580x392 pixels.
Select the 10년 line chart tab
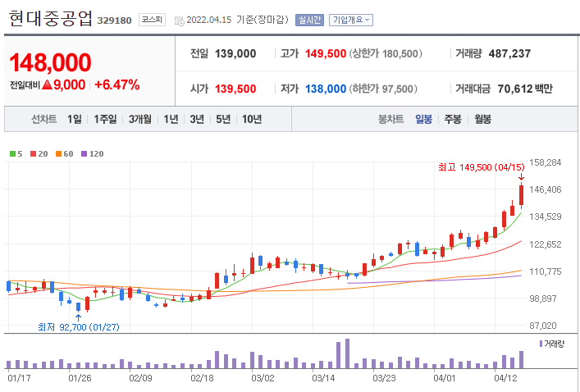tap(252, 119)
